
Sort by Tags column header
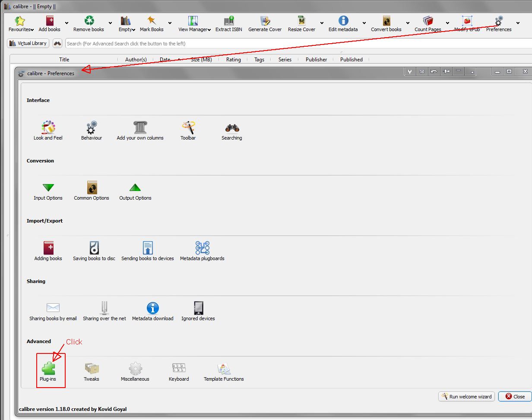point(259,60)
